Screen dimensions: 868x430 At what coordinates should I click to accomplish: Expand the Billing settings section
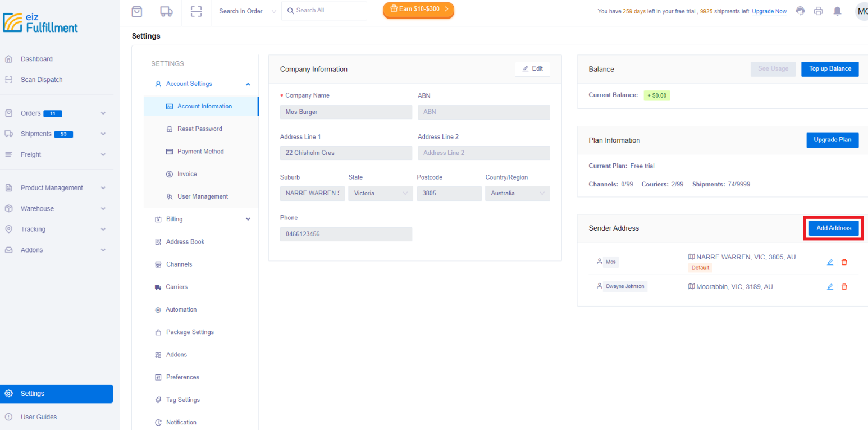click(248, 219)
